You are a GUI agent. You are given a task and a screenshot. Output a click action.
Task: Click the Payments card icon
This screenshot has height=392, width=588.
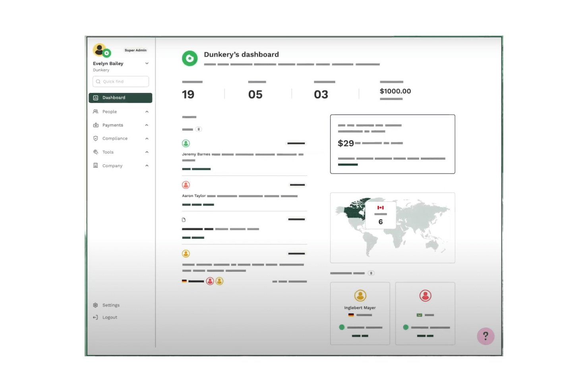pyautogui.click(x=95, y=125)
